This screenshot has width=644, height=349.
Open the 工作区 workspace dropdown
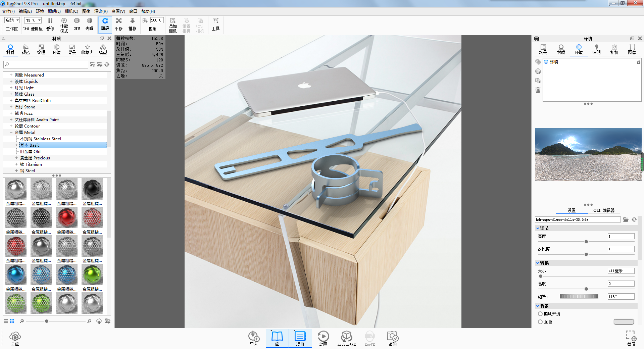12,20
